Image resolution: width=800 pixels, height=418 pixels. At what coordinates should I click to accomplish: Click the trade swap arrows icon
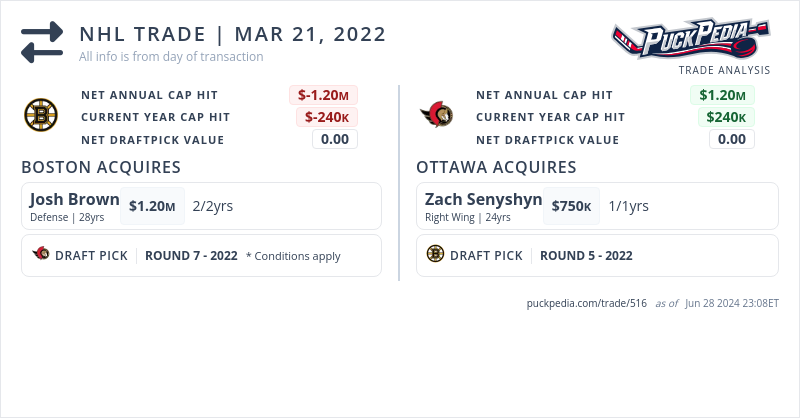click(x=42, y=42)
